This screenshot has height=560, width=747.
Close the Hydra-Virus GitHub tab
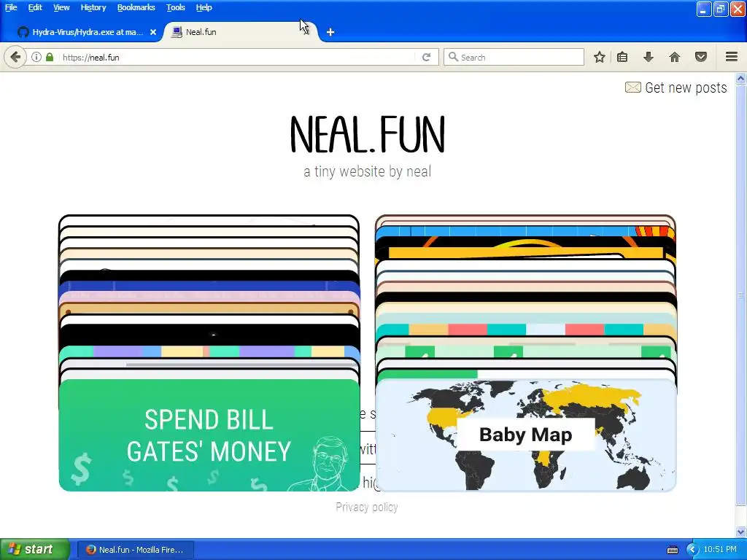click(153, 32)
